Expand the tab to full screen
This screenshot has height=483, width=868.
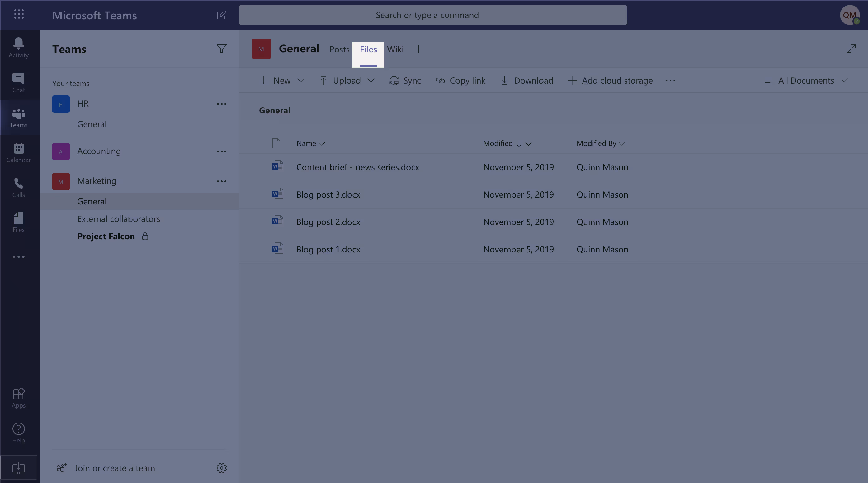[x=851, y=49]
